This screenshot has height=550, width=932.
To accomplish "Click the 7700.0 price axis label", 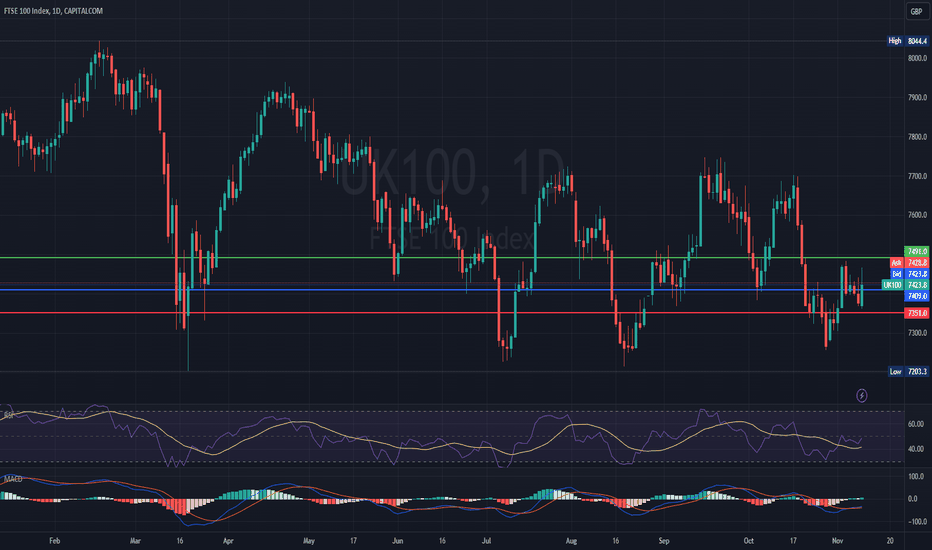I will 917,176.
